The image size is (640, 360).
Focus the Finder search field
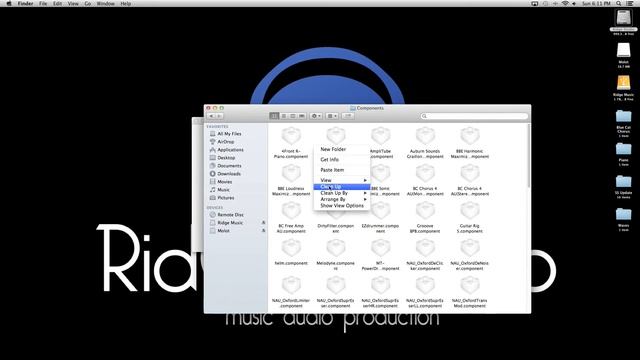tap(474, 116)
